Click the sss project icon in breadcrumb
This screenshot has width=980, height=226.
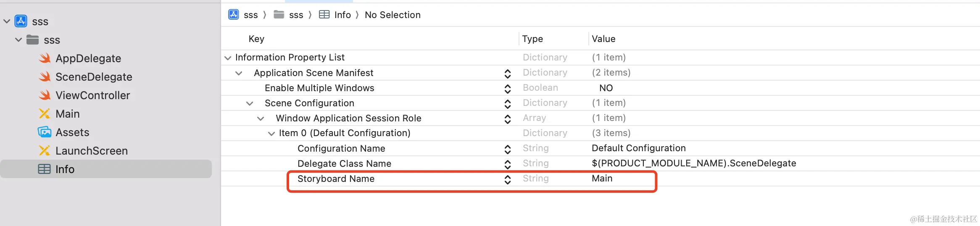(x=234, y=15)
